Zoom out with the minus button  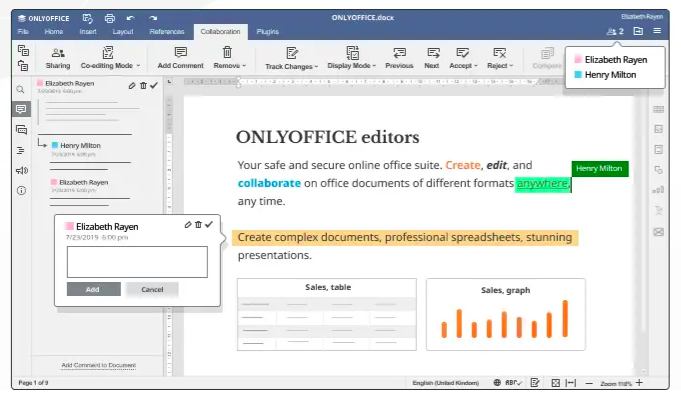point(589,383)
